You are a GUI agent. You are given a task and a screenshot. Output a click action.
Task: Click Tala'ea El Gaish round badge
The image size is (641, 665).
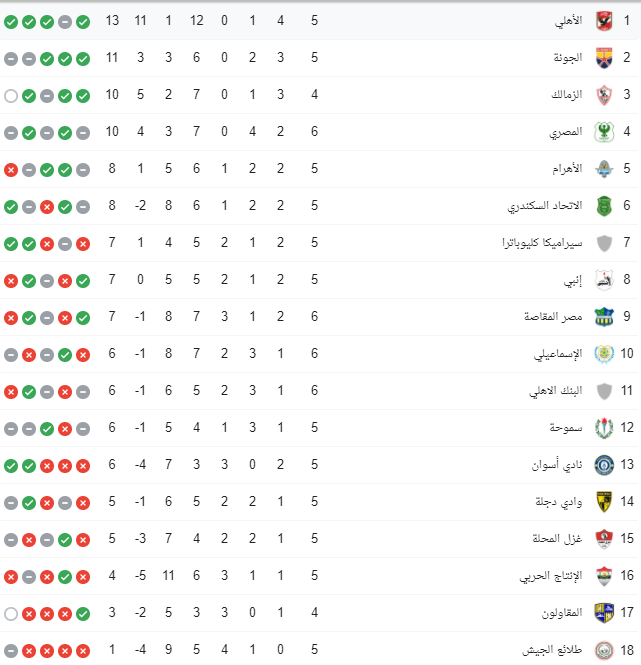tap(604, 650)
